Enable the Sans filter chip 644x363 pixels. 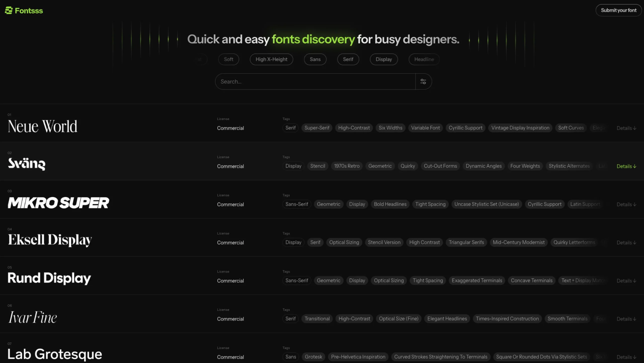click(x=315, y=59)
